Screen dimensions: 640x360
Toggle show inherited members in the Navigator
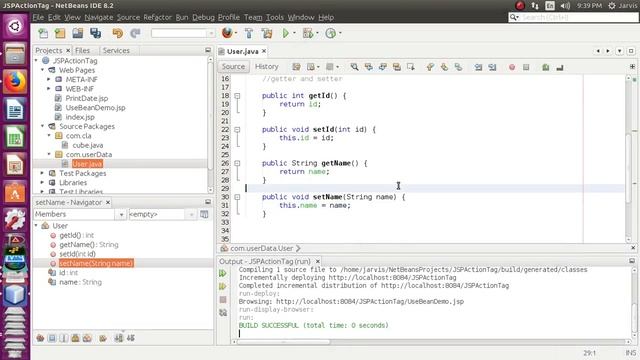point(40,338)
